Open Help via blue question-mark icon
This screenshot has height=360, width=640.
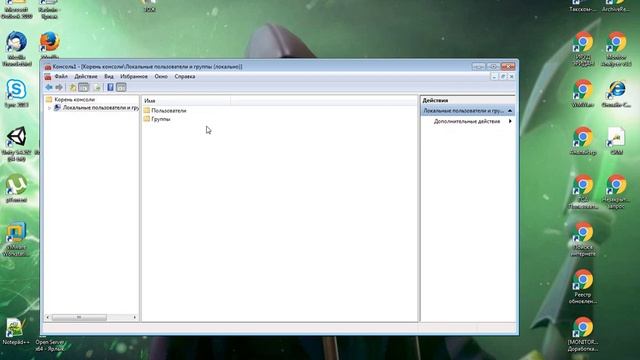(110, 87)
